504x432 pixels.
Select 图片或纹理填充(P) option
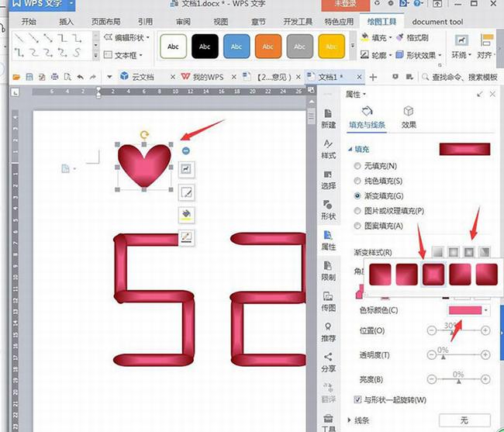tap(389, 211)
